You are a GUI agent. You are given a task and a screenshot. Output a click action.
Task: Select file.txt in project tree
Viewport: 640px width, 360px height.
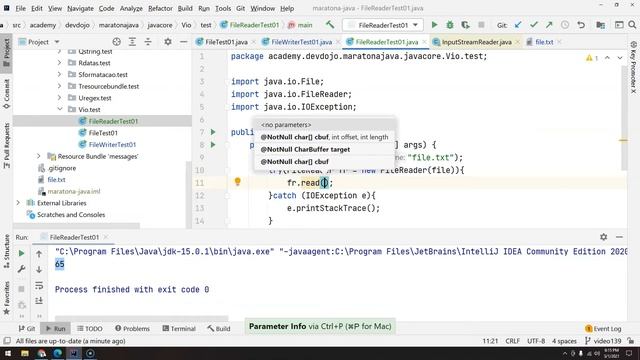click(x=56, y=180)
